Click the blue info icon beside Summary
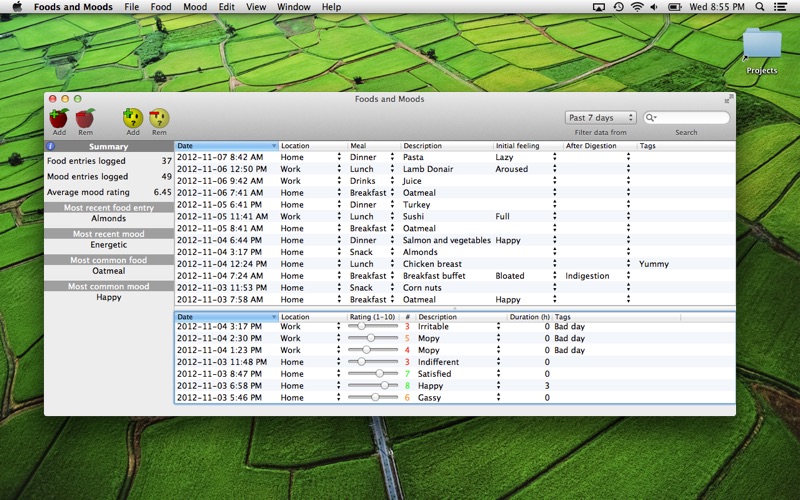The height and width of the screenshot is (500, 800). (51, 146)
